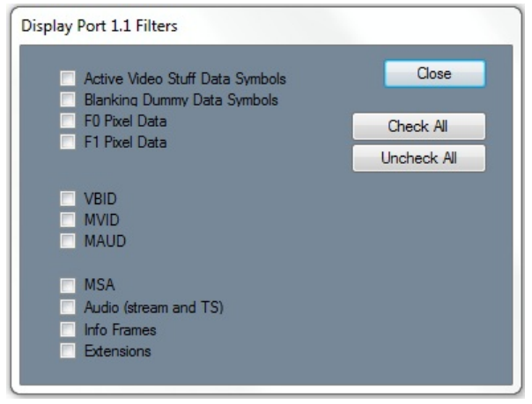
Task: Toggle the Extensions checkbox
Action: pyautogui.click(x=68, y=351)
